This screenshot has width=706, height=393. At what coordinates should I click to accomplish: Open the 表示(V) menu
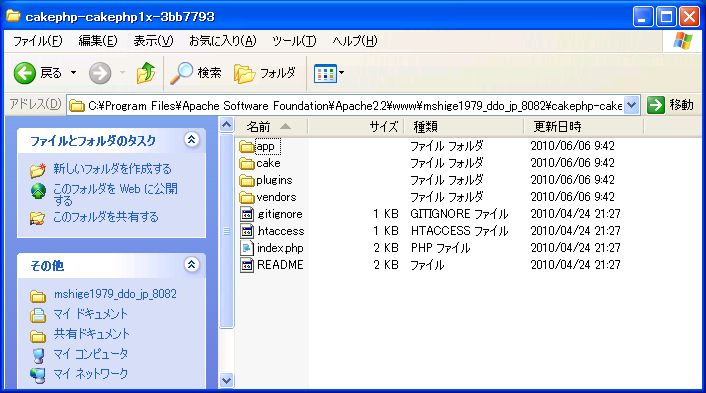coord(153,41)
